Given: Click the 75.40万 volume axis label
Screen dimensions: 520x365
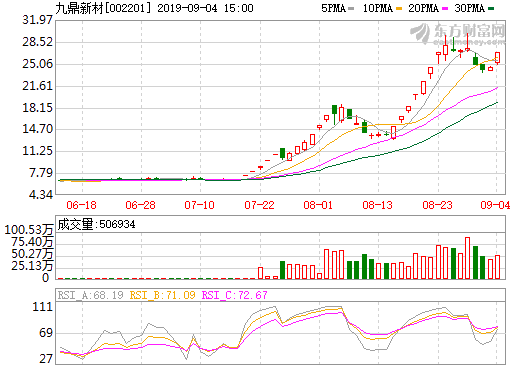Looking at the screenshot, I should pos(32,242).
